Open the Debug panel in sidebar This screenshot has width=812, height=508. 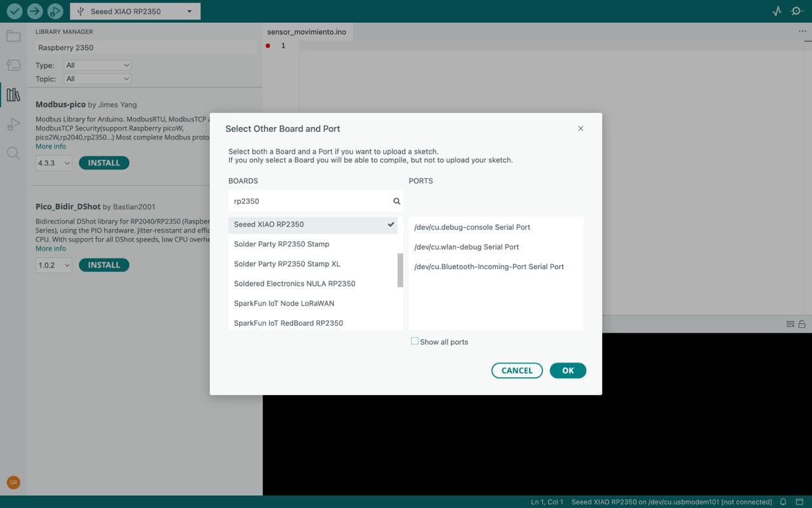pos(13,124)
